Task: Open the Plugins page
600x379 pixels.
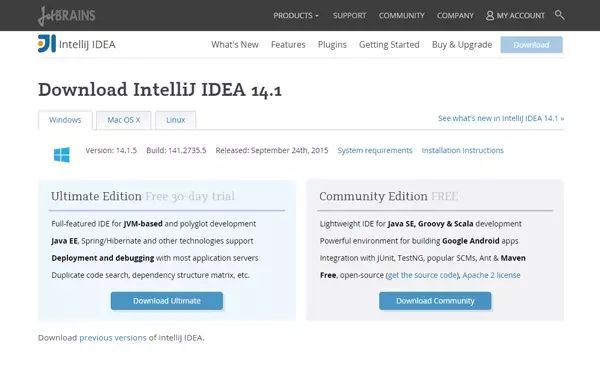Action: [x=332, y=45]
